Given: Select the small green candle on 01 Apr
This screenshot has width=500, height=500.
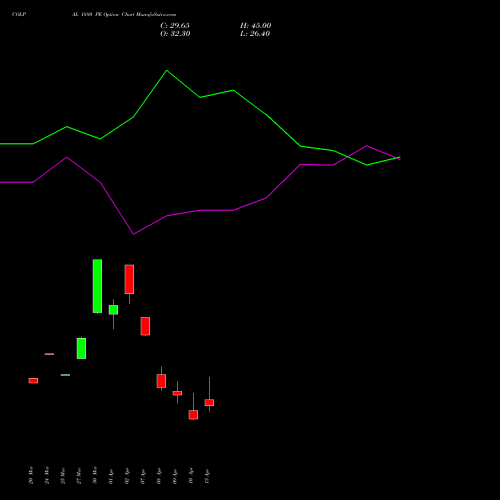Looking at the screenshot, I should 113,310.
